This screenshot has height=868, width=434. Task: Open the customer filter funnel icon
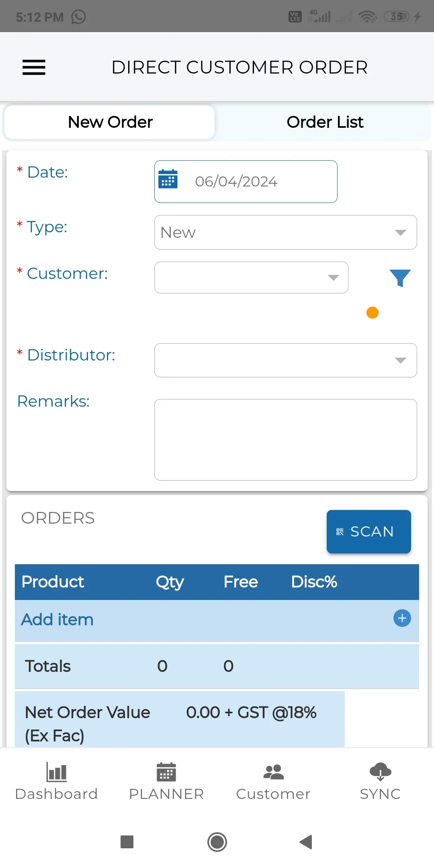point(400,278)
